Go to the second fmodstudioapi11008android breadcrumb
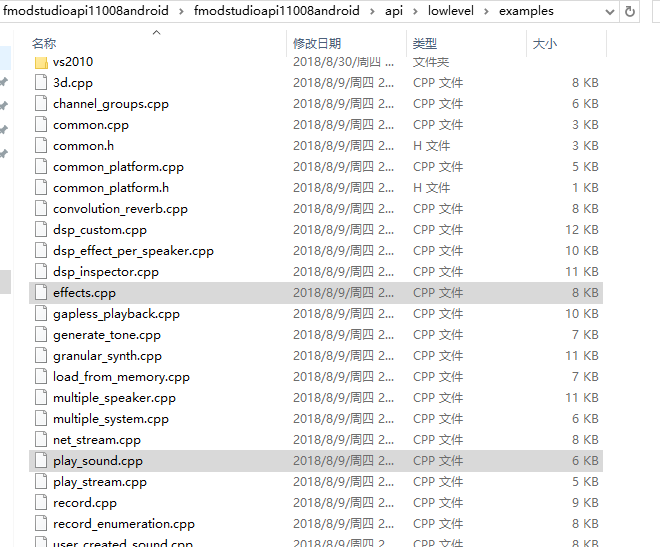 277,11
